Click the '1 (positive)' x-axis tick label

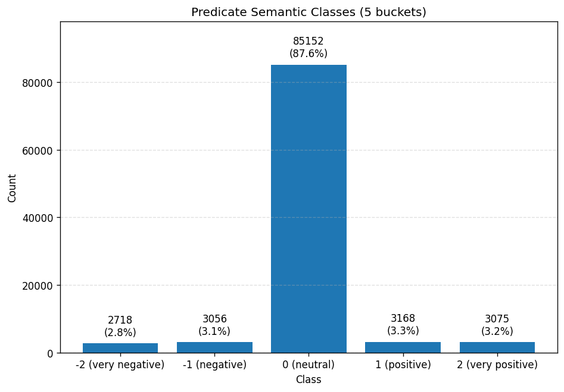[403, 365]
